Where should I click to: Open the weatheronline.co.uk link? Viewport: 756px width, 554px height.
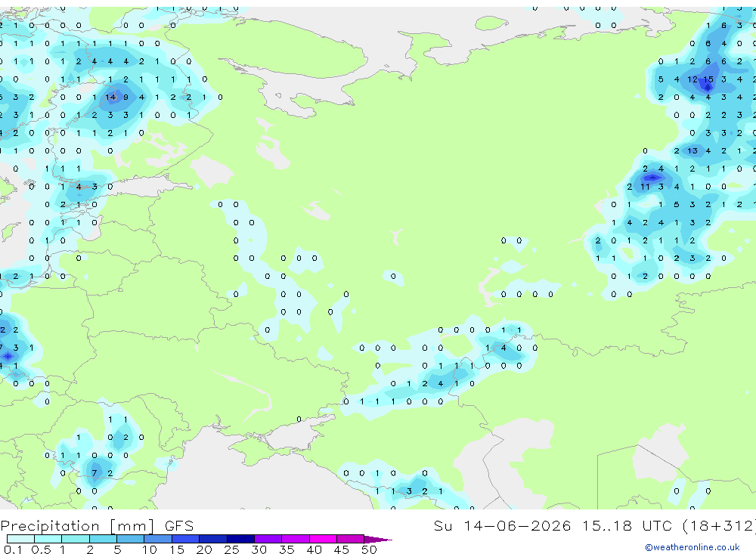(x=692, y=547)
